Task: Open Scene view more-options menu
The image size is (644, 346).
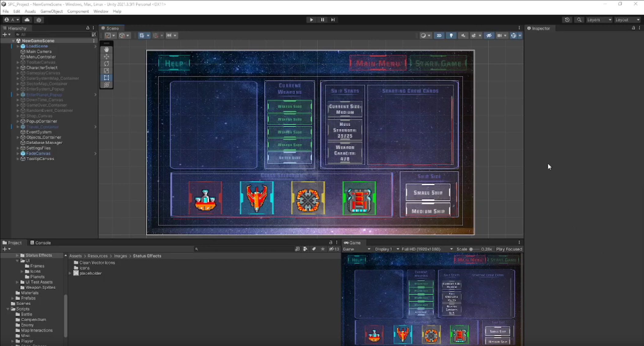Action: pyautogui.click(x=519, y=28)
